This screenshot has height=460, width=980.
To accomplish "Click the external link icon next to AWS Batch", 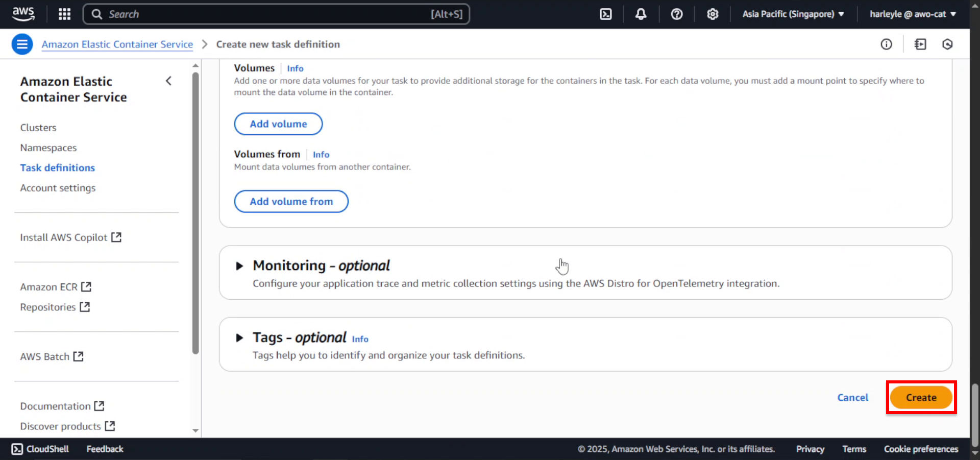I will point(78,356).
